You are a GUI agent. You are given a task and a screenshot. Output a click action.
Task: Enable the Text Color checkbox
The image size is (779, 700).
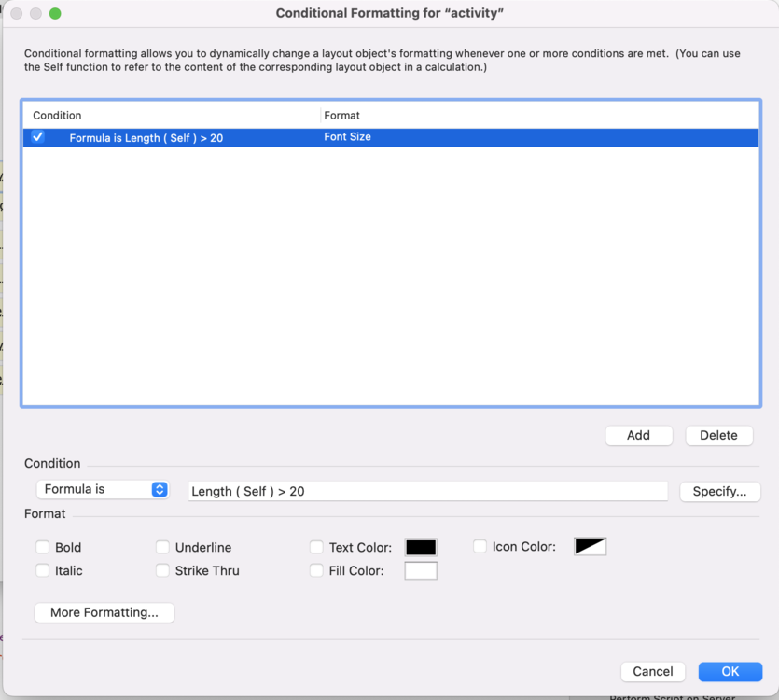(317, 547)
